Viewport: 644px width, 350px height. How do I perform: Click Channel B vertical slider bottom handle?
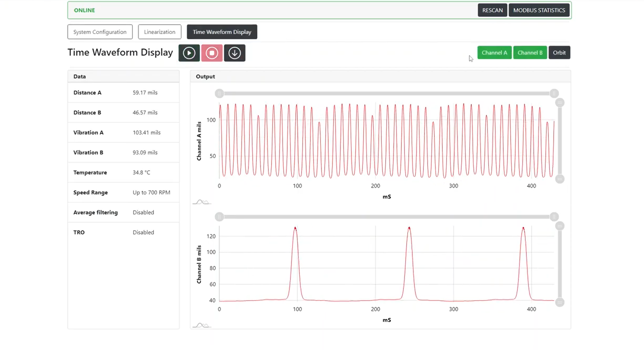560,302
